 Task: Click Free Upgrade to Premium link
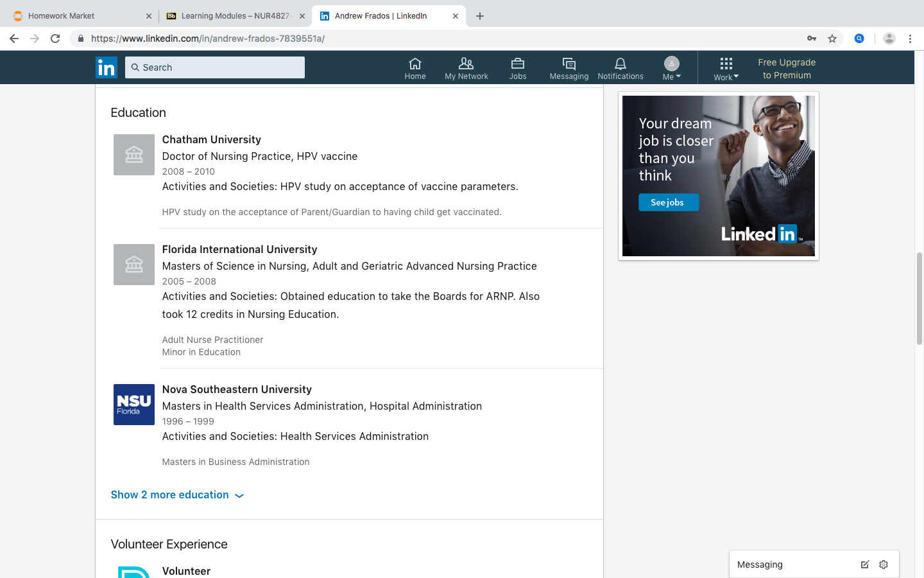tap(787, 69)
